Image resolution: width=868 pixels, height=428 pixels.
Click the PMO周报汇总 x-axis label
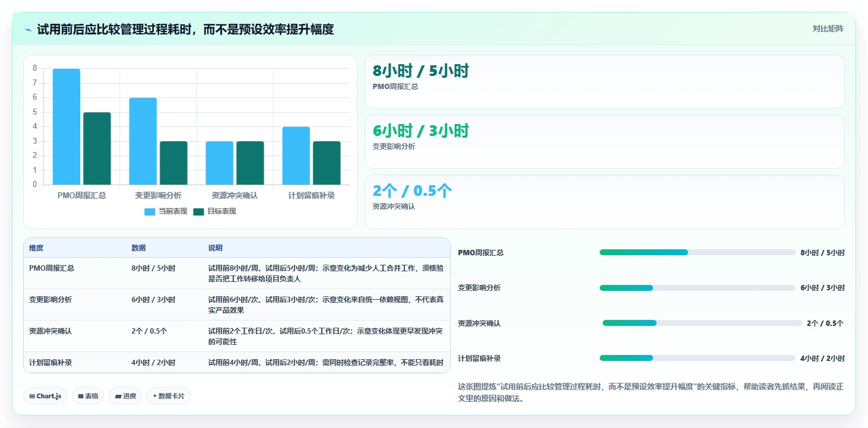(82, 195)
